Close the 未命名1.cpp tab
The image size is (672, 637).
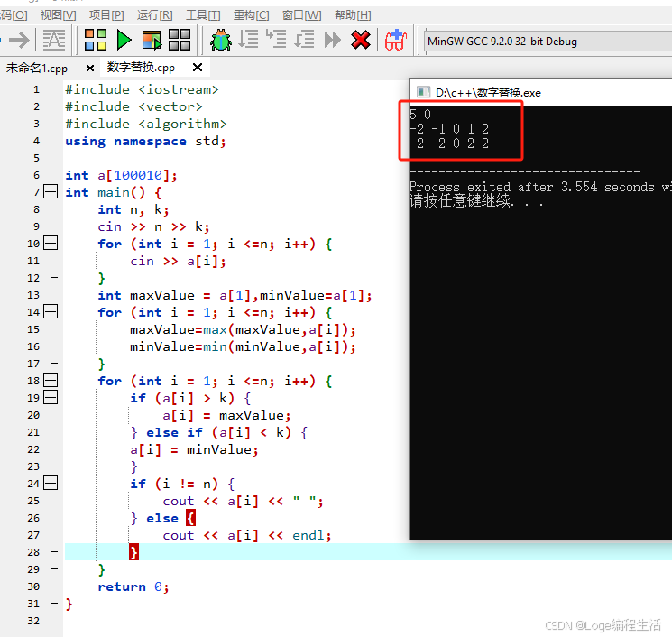[90, 69]
